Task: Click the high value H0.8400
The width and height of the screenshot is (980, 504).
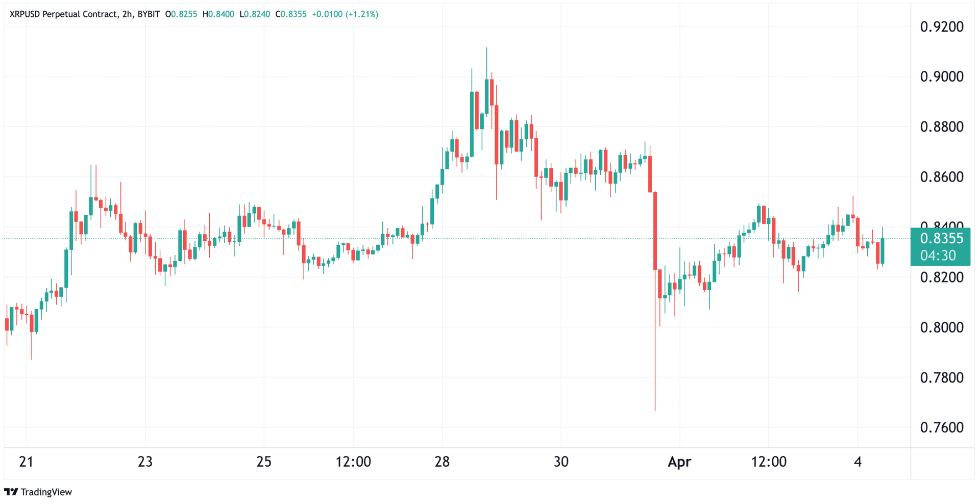Action: tap(218, 14)
